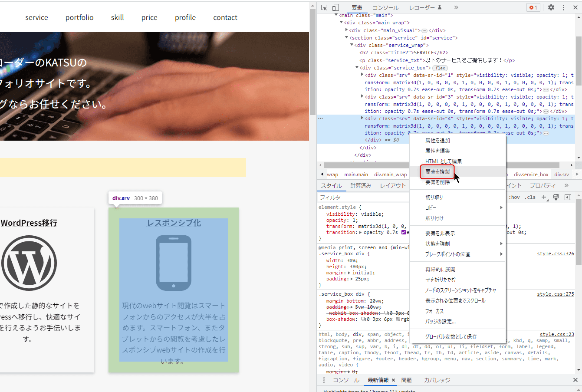
Task: Show more DevTools tabs chevron
Action: 456,7
